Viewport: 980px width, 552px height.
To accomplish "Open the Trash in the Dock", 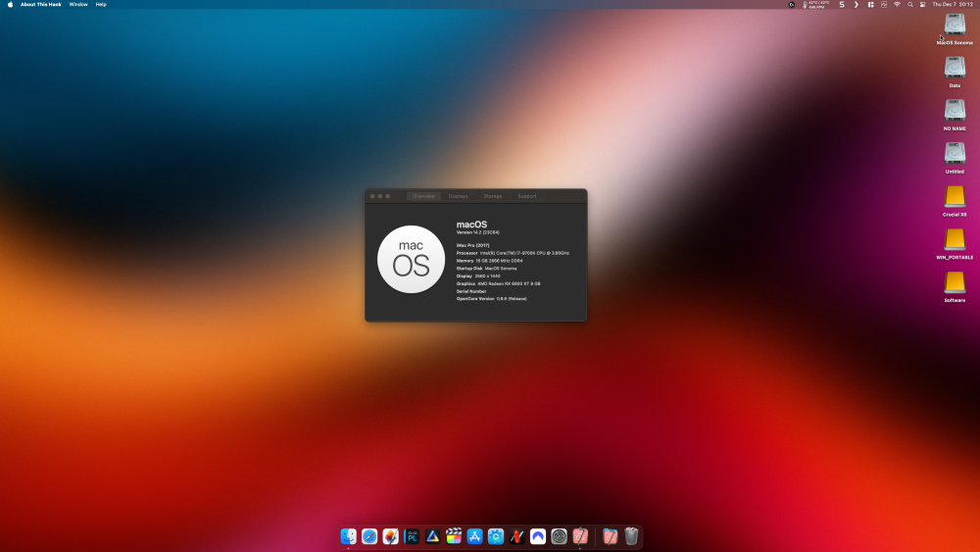I will [631, 536].
